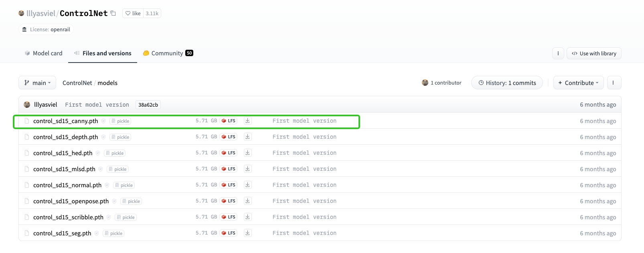Viewport: 644px width, 253px height.
Task: Click safety check icon beside control_sd15_normal.pth
Action: (x=107, y=185)
